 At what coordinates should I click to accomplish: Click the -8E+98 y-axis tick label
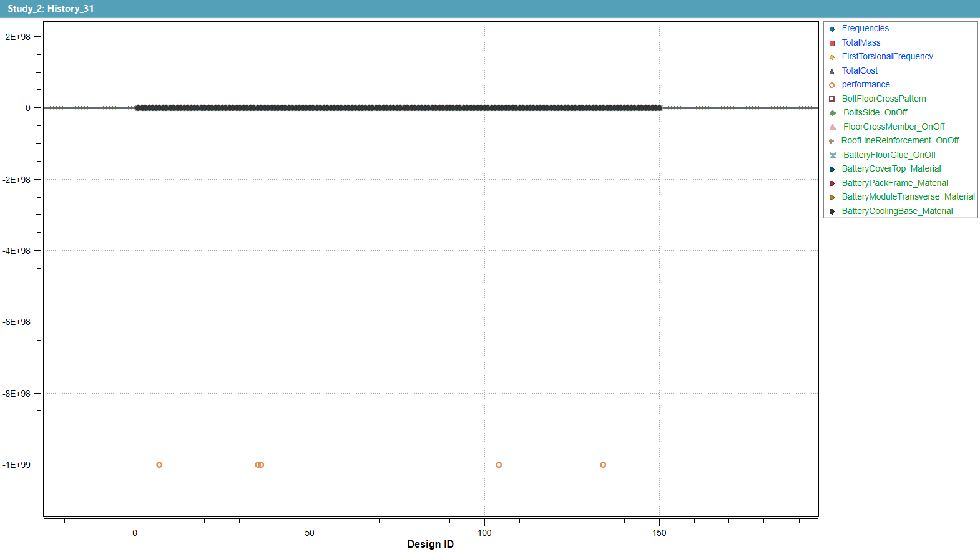tap(17, 394)
